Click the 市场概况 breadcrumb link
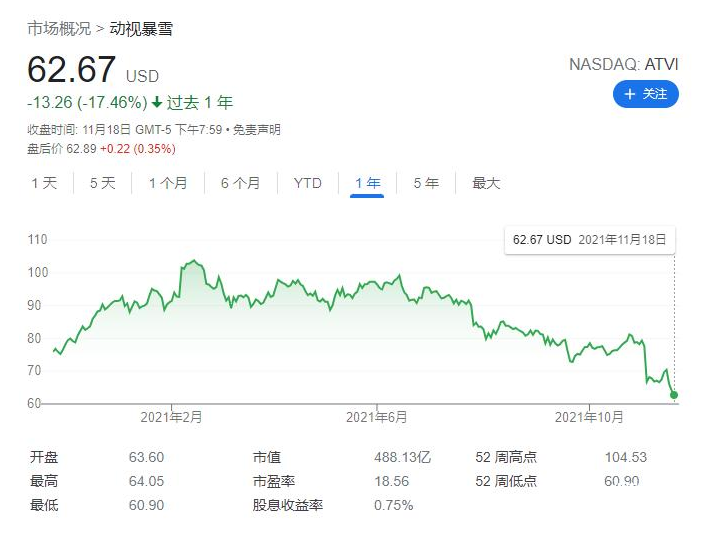Viewport: 703px width, 536px height. (x=59, y=29)
